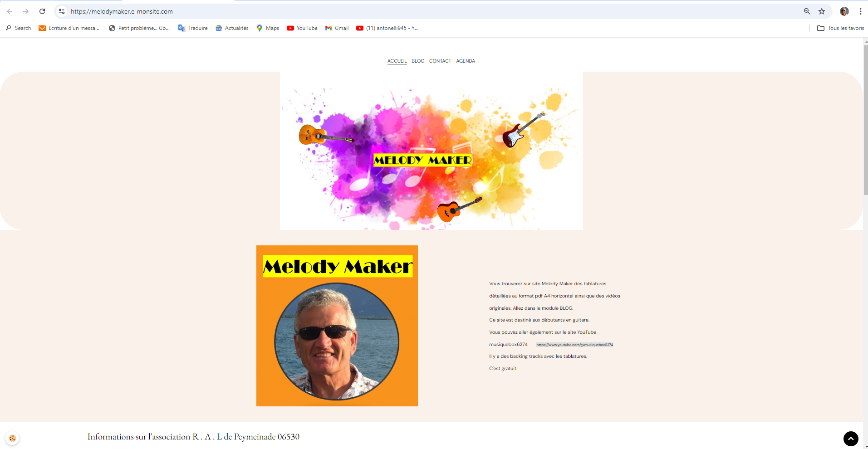The width and height of the screenshot is (868, 449).
Task: Reload the page with the refresh icon
Action: [x=42, y=11]
